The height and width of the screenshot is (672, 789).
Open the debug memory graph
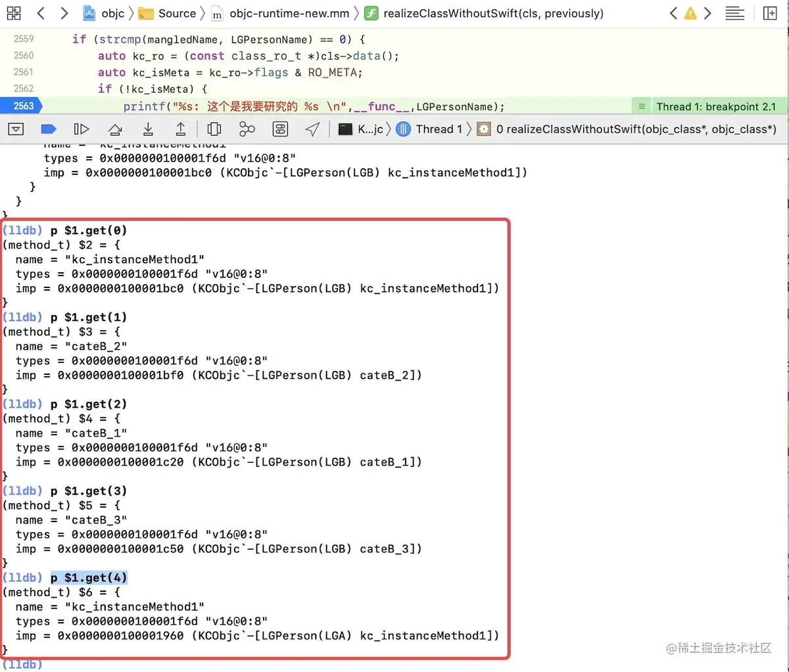[x=247, y=130]
